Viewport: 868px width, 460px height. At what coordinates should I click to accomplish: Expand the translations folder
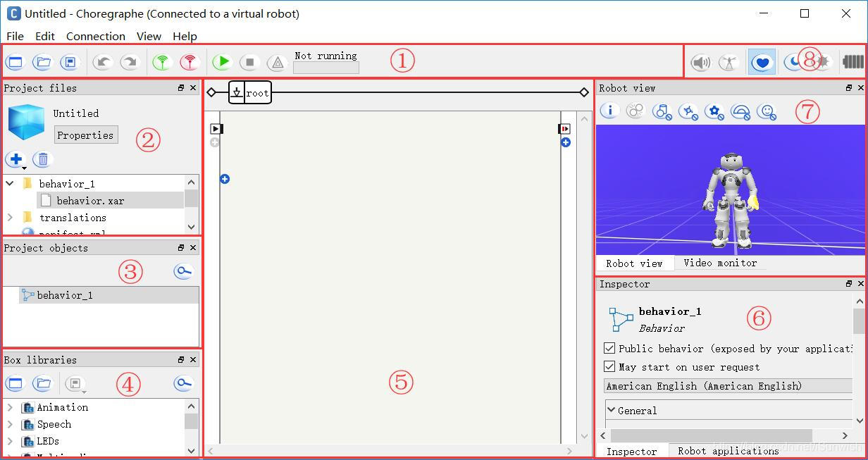(10, 218)
